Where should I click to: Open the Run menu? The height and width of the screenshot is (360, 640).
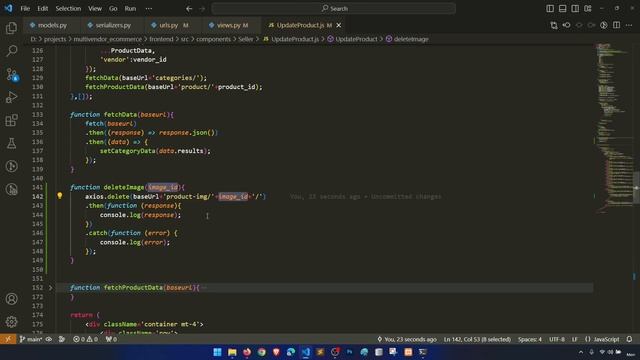click(130, 9)
